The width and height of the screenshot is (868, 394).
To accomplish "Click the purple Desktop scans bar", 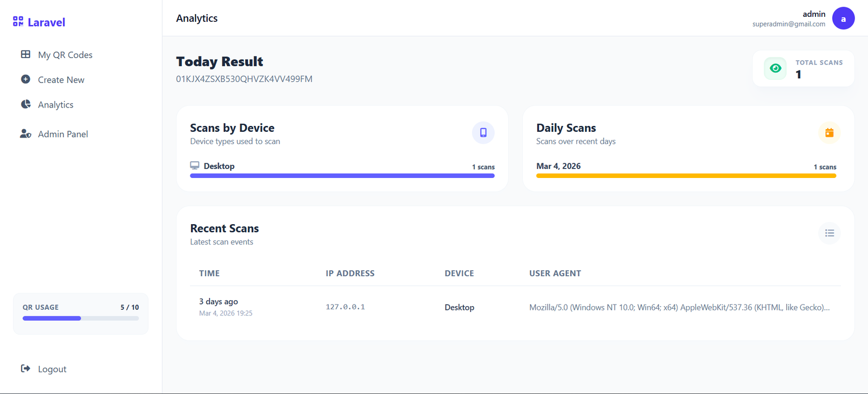I will (x=342, y=176).
